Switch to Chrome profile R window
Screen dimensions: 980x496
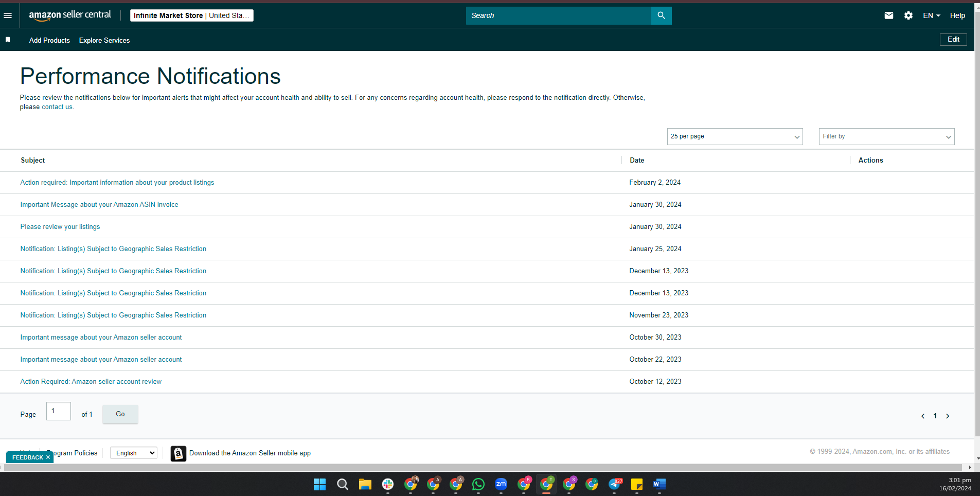click(x=524, y=484)
